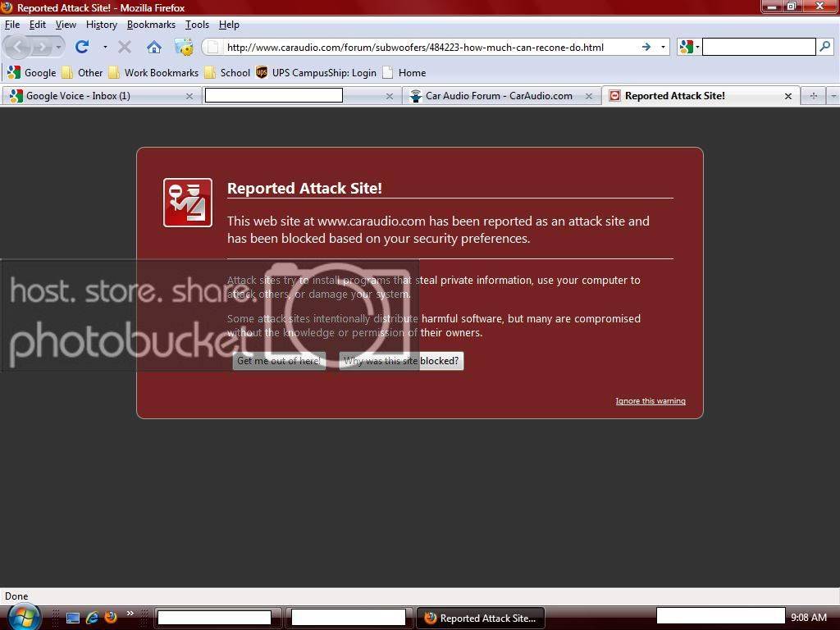Click the Get me out of here! button
The width and height of the screenshot is (840, 630).
pos(279,361)
